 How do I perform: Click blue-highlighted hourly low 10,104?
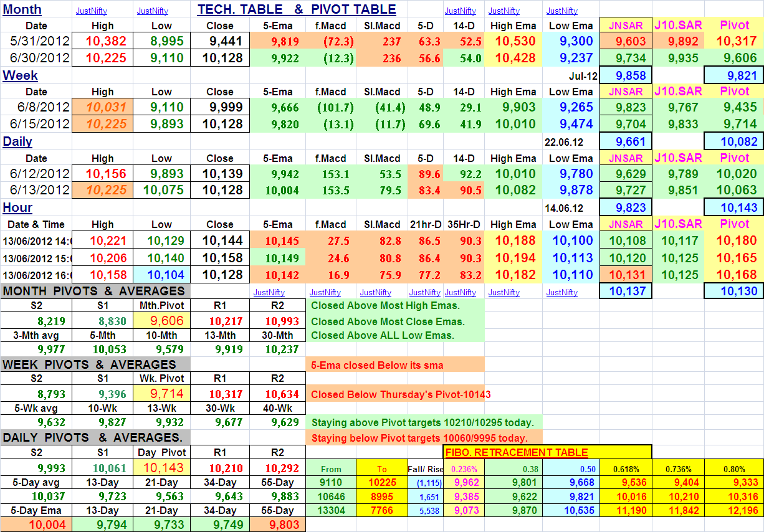pos(161,273)
